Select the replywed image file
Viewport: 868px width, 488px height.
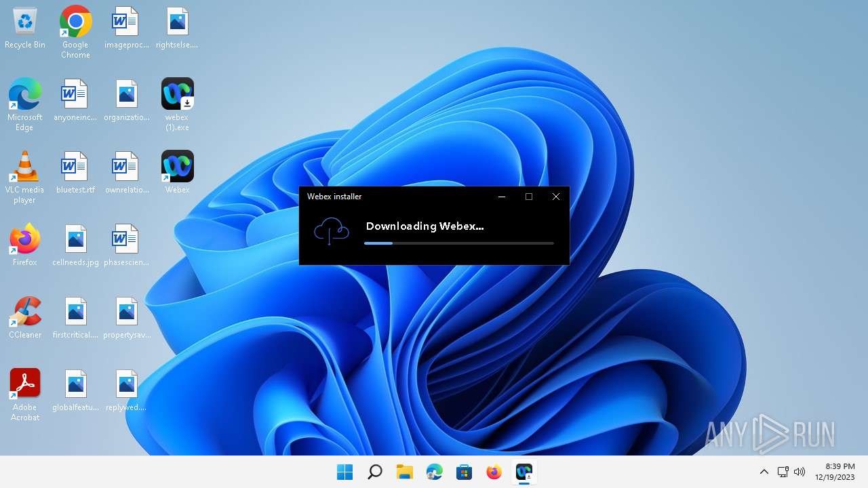pyautogui.click(x=126, y=392)
